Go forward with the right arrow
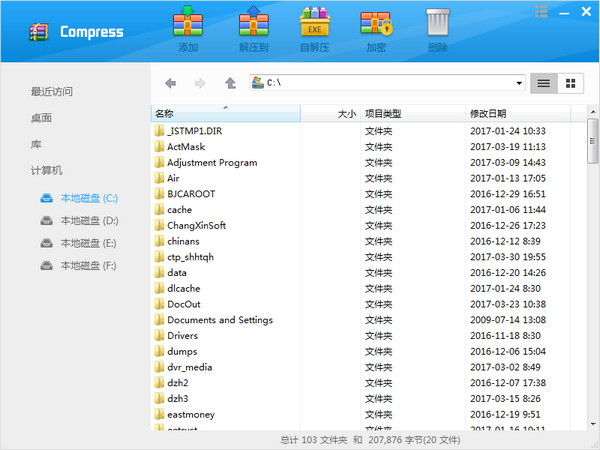This screenshot has width=600, height=450. click(x=201, y=83)
